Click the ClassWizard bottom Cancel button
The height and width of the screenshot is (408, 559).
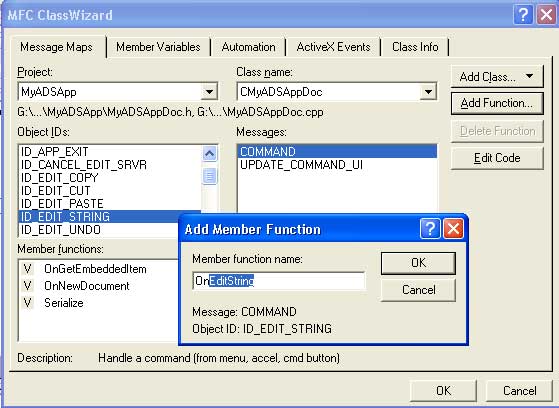click(x=519, y=391)
